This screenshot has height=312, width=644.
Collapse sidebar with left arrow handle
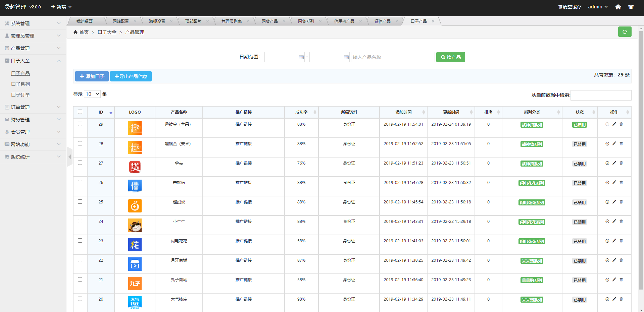69,157
